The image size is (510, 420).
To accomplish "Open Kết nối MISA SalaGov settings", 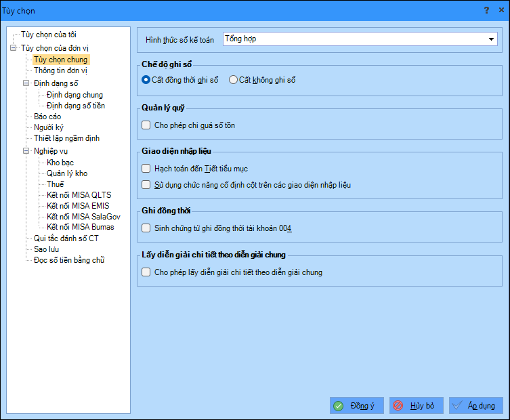I will (83, 217).
